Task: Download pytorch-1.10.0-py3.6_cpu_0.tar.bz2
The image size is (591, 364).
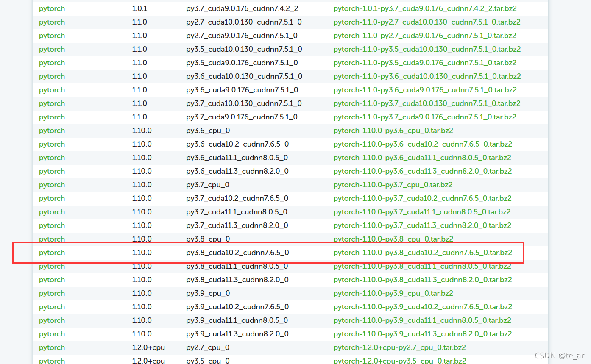Action: pos(393,131)
